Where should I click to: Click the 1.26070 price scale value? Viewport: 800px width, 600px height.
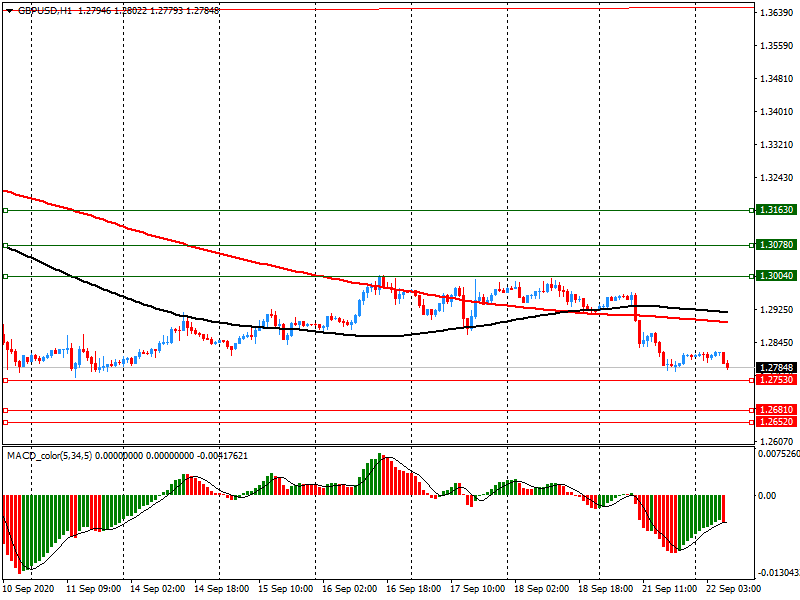point(777,441)
